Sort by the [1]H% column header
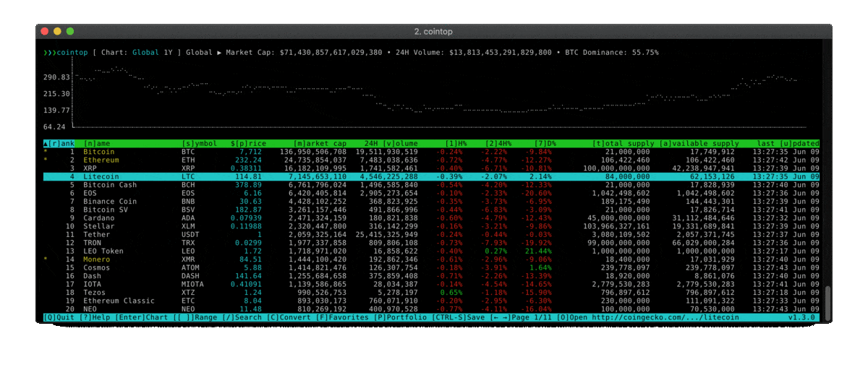The image size is (868, 370). pyautogui.click(x=456, y=143)
